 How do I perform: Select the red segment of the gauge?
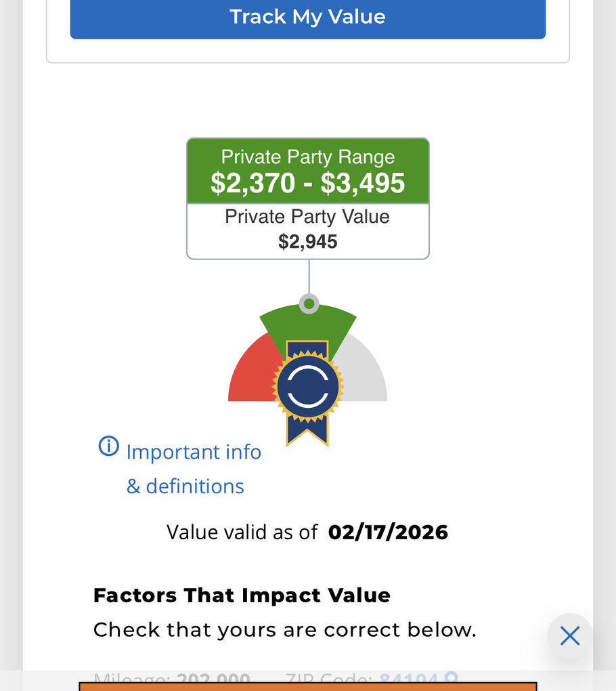tap(252, 375)
